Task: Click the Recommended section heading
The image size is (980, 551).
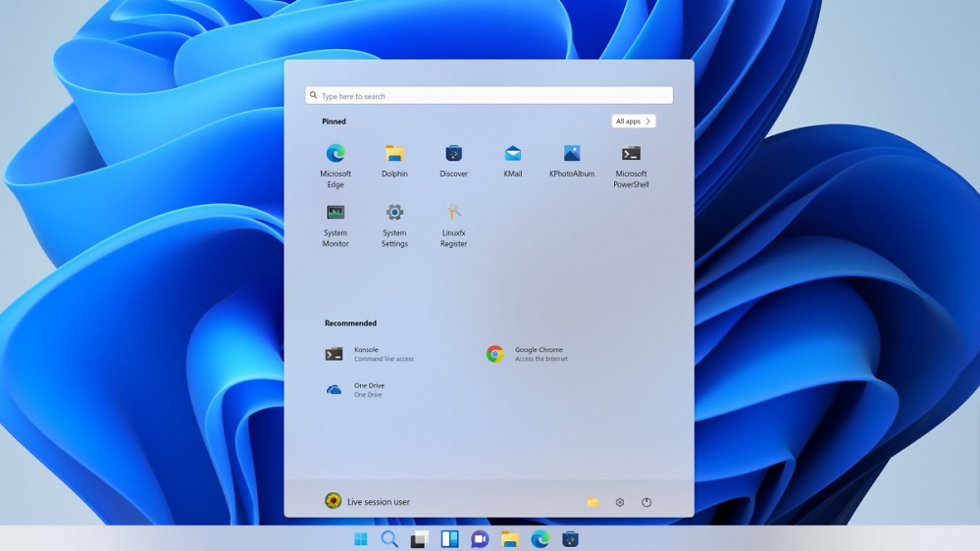Action: 350,323
